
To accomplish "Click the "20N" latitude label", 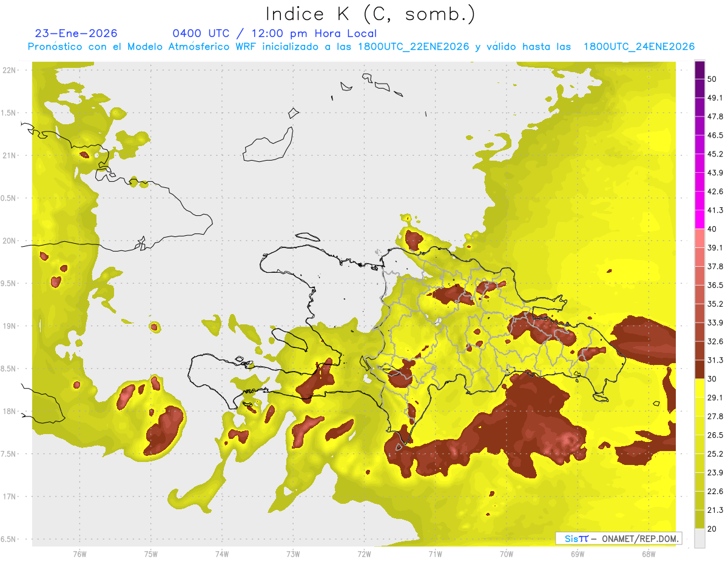I will point(10,241).
